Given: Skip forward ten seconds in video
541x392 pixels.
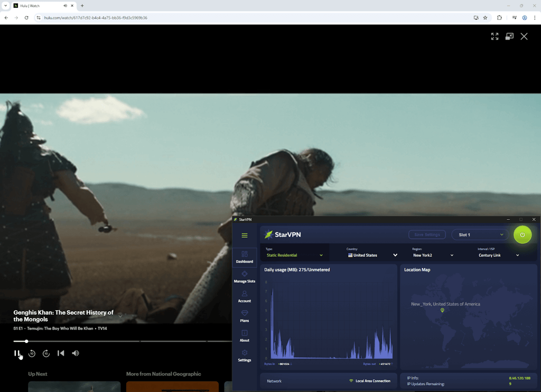Looking at the screenshot, I should pyautogui.click(x=46, y=353).
